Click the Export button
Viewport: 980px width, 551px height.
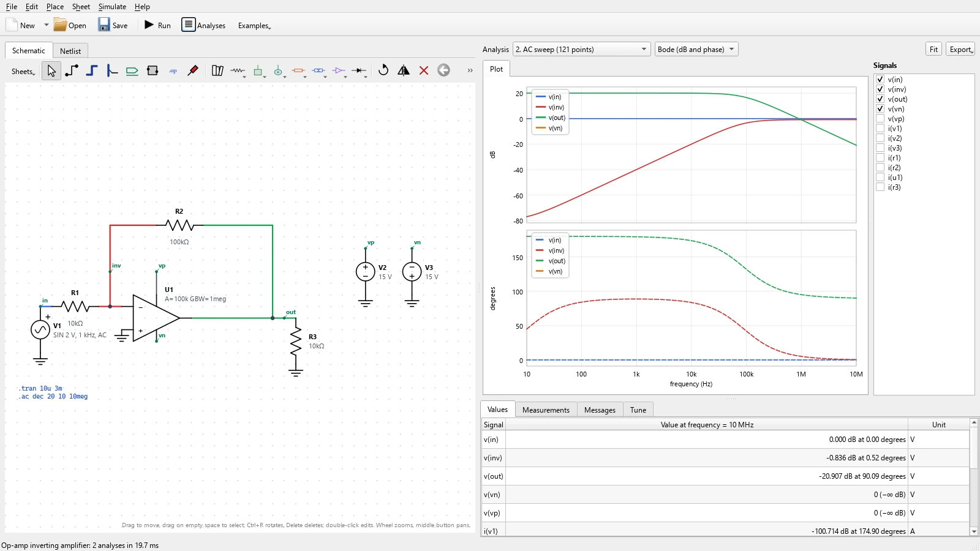[x=960, y=50]
